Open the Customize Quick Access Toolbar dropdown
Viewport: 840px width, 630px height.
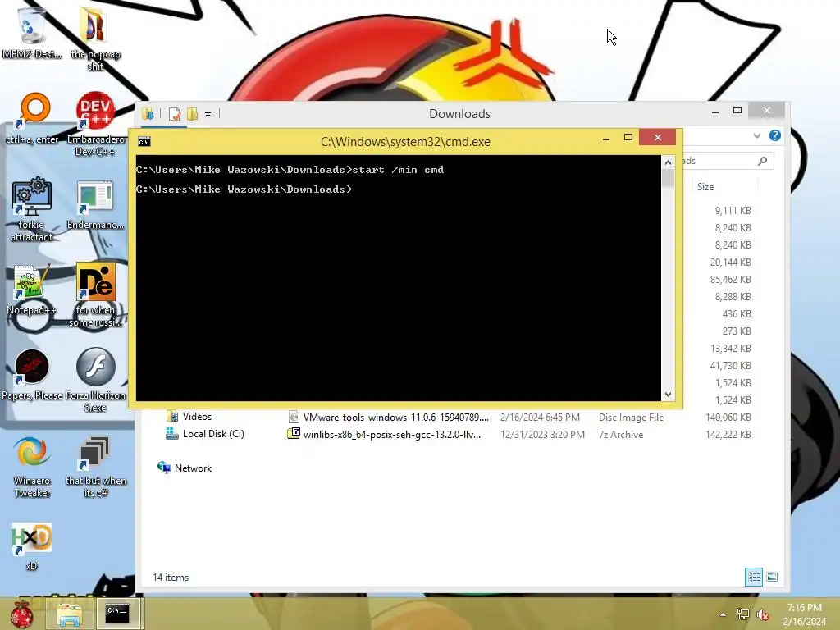click(208, 114)
